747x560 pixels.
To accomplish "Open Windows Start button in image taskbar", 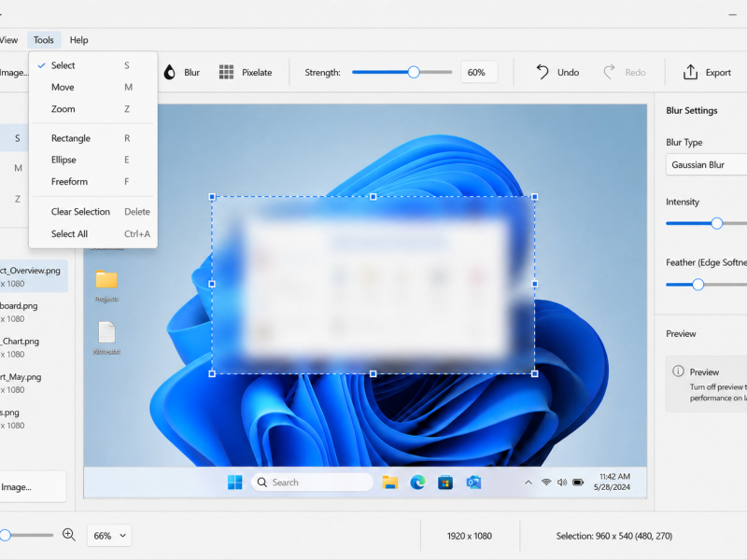I will pyautogui.click(x=235, y=483).
